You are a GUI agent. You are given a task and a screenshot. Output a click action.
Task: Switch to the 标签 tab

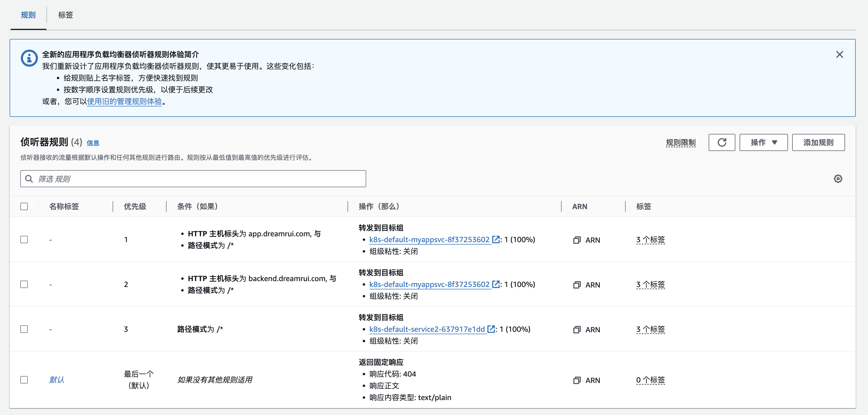(x=65, y=15)
